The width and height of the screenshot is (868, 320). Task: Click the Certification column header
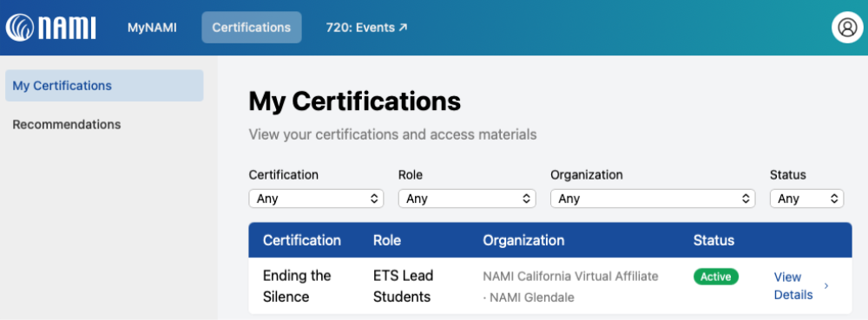click(x=302, y=240)
